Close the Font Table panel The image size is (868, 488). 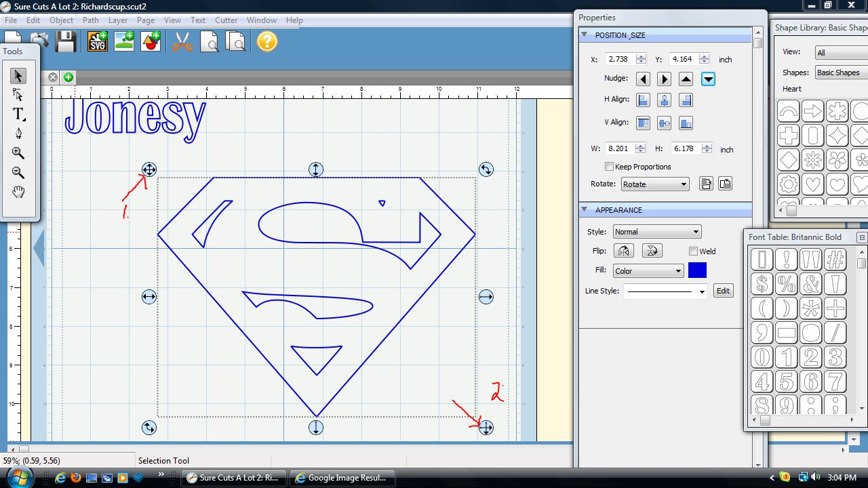pyautogui.click(x=861, y=237)
